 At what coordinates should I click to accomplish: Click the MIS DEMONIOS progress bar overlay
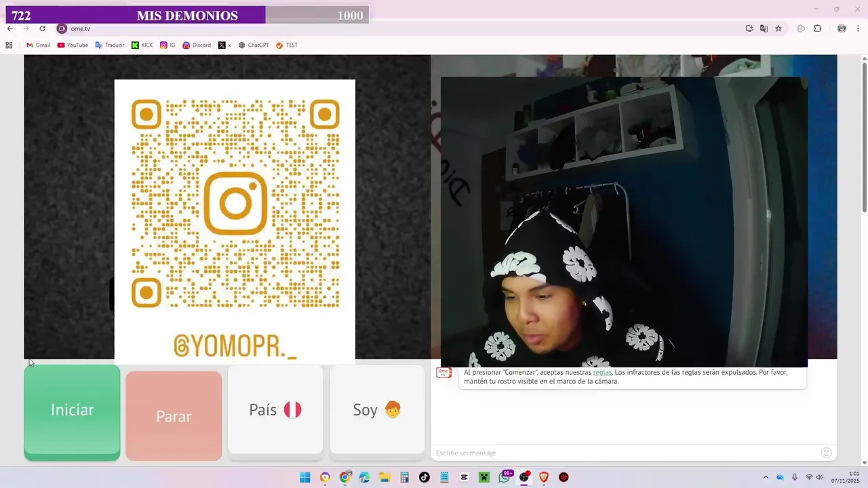coord(186,15)
